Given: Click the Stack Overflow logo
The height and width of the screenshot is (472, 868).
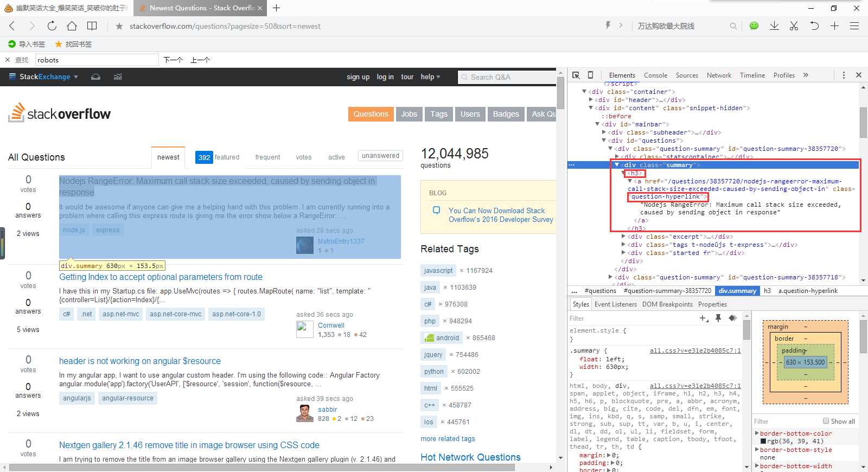Looking at the screenshot, I should click(60, 113).
